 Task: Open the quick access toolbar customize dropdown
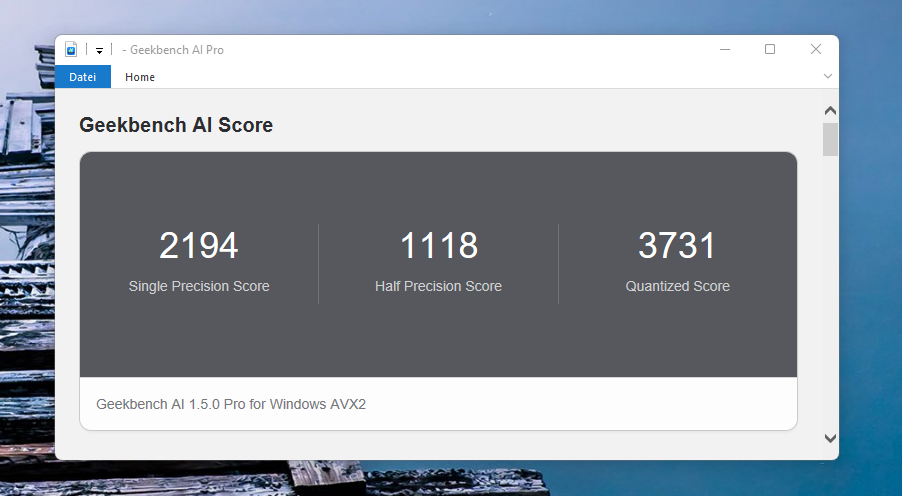(100, 51)
